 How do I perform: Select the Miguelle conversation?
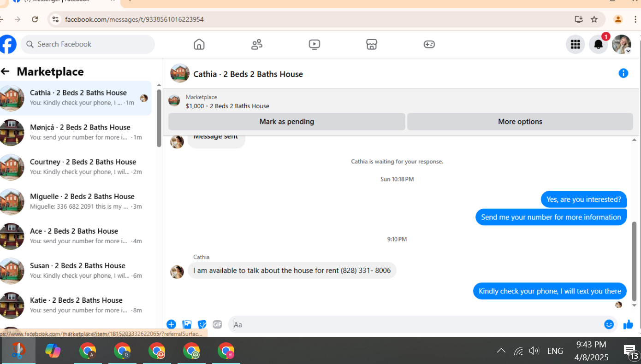coord(76,201)
